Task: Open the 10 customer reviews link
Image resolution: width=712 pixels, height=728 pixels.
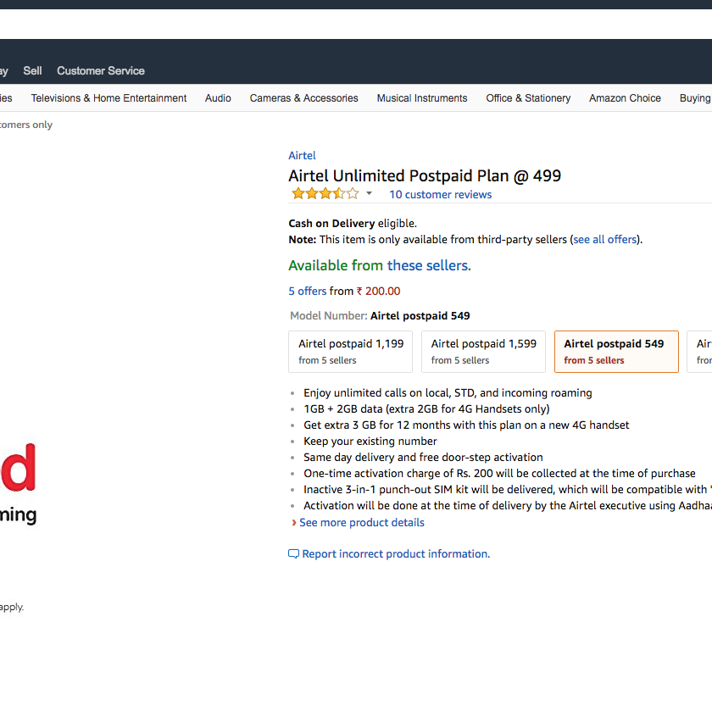Action: click(x=440, y=195)
